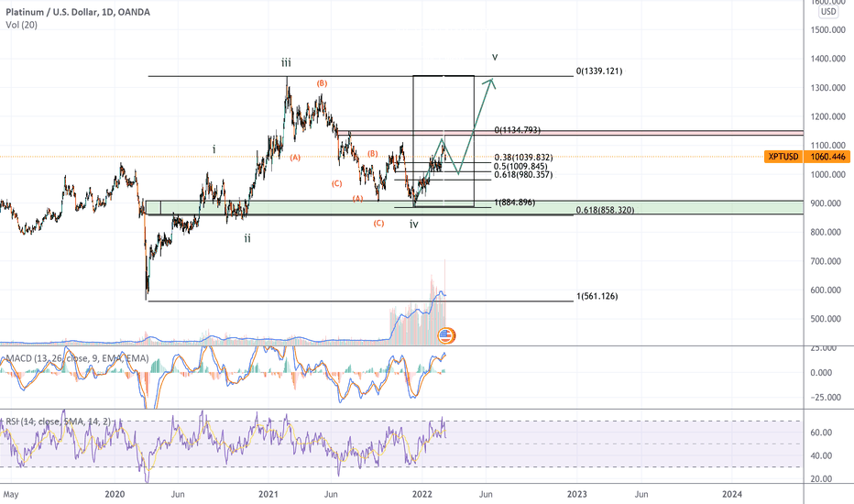Select the single Elliott wave label i
The height and width of the screenshot is (504, 854).
[x=214, y=148]
